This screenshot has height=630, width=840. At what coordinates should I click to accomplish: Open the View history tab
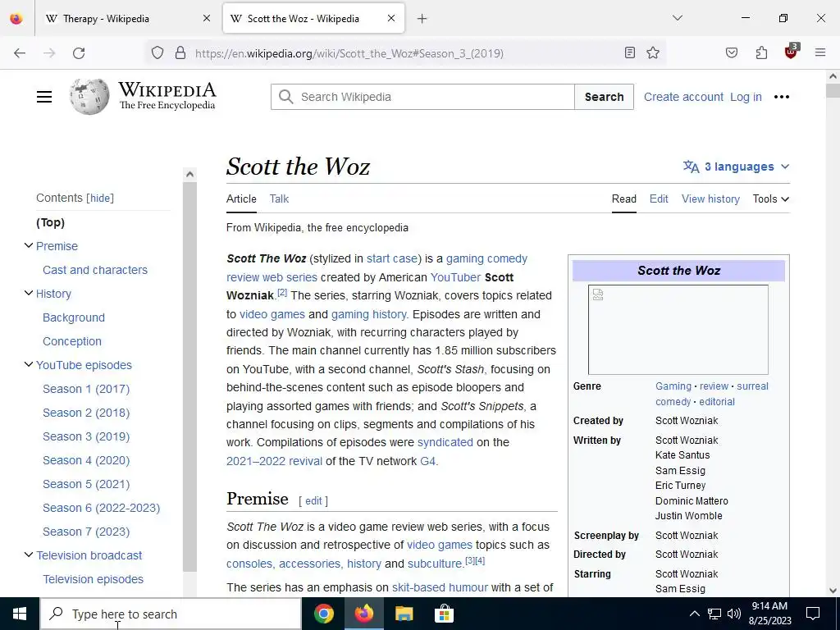coord(710,199)
